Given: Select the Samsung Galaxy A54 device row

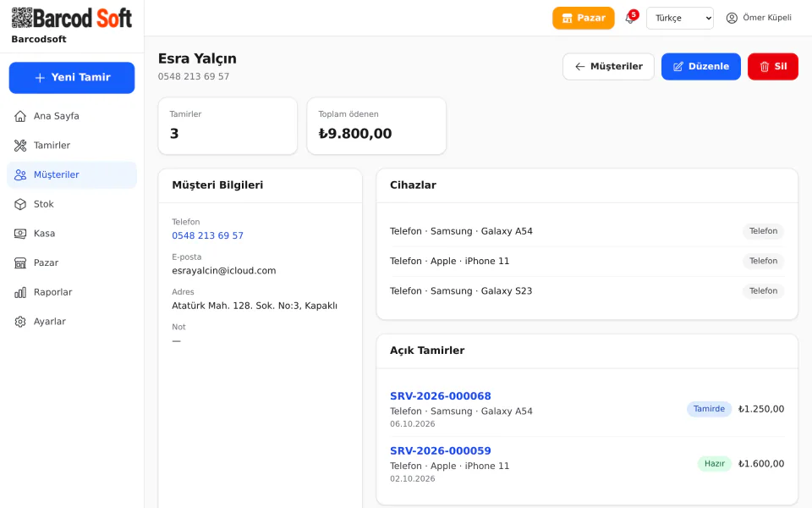Looking at the screenshot, I should 587,231.
